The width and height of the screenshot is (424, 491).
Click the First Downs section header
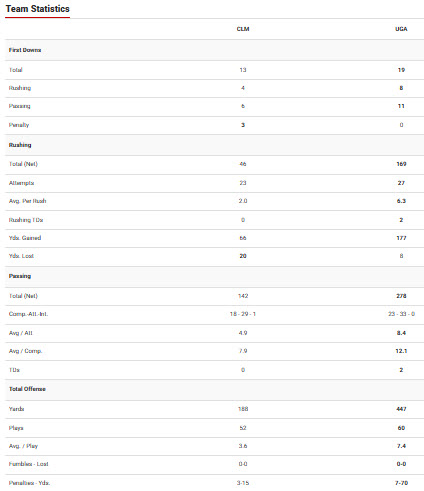tap(25, 50)
